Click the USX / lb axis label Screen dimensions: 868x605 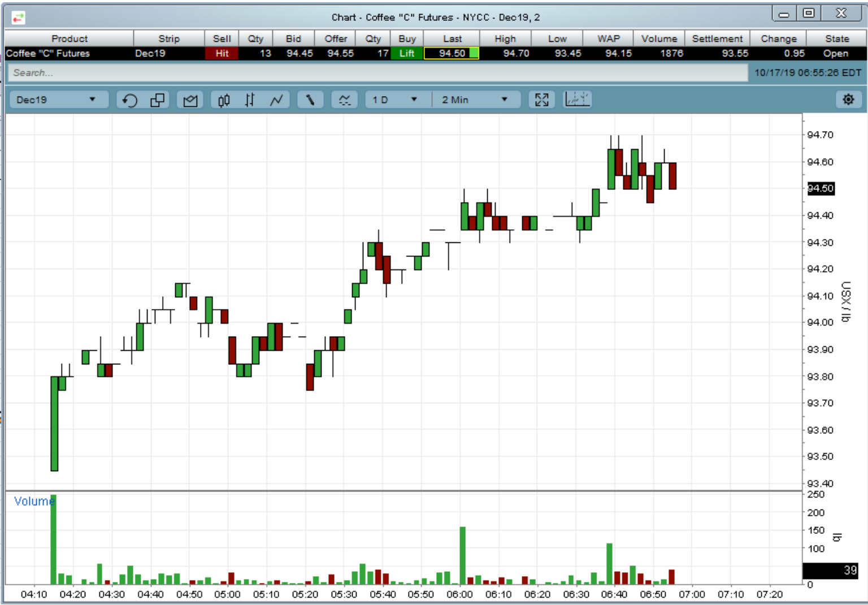click(845, 301)
